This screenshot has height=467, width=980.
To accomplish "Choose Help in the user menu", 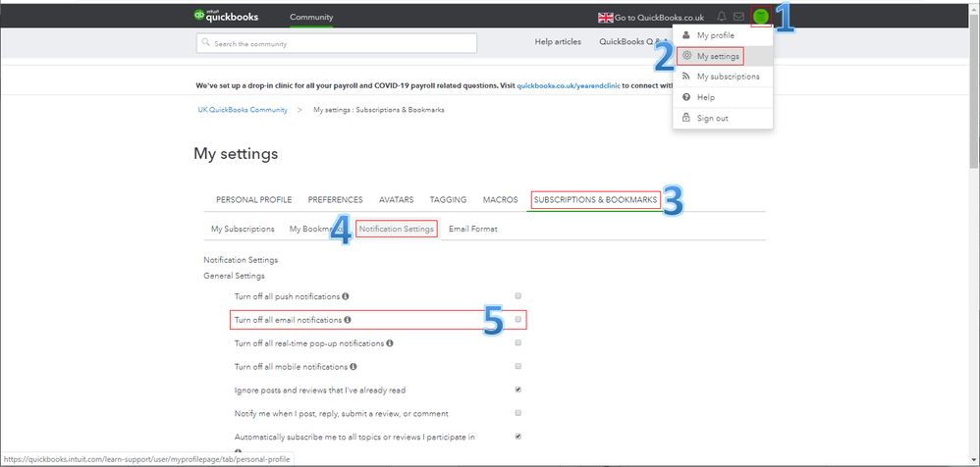I will (723, 97).
